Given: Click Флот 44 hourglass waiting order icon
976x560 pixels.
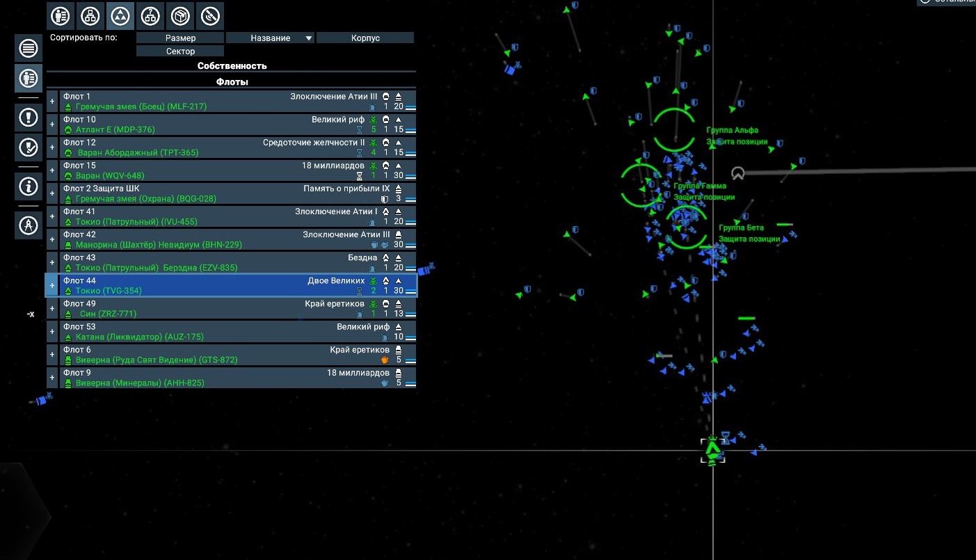Looking at the screenshot, I should [360, 291].
